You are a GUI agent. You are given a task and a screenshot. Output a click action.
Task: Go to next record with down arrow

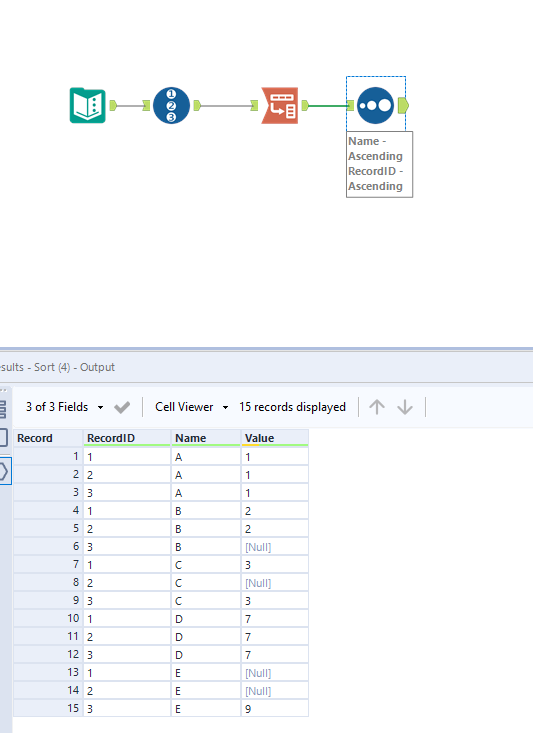405,407
